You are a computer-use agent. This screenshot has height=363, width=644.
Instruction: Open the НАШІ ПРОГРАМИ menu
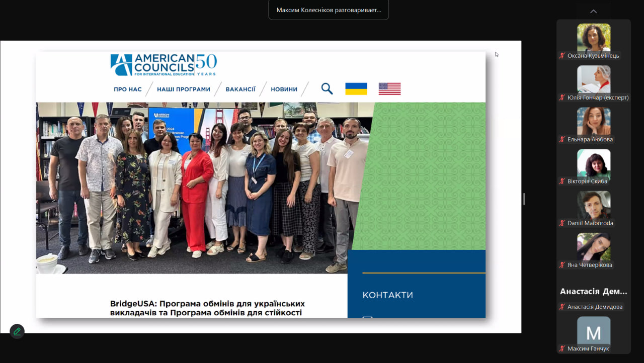point(184,89)
